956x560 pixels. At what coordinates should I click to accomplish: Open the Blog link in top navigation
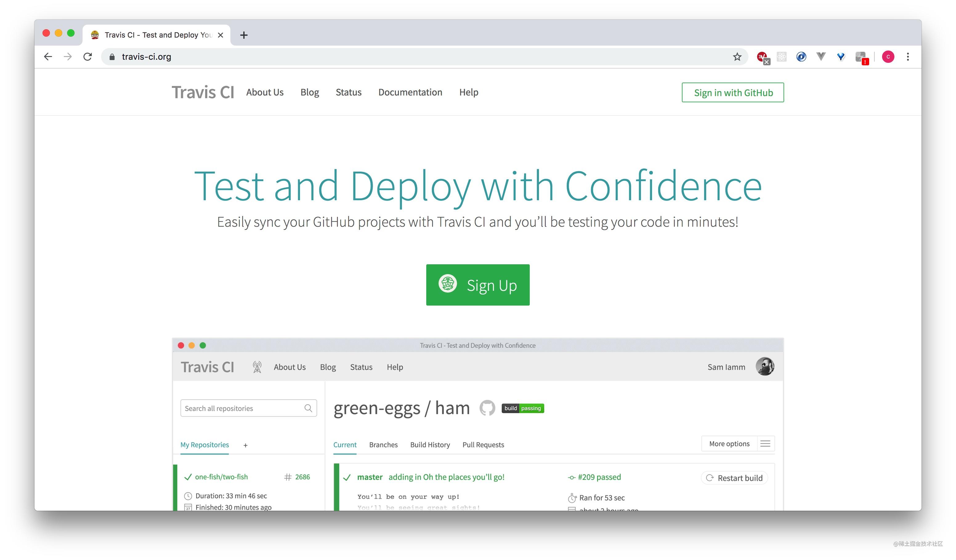coord(310,92)
